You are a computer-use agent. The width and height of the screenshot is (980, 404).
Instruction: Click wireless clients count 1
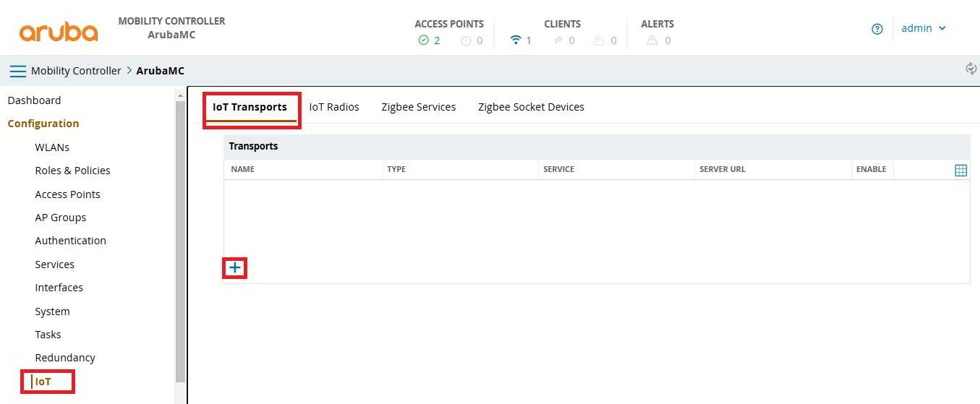click(x=529, y=40)
